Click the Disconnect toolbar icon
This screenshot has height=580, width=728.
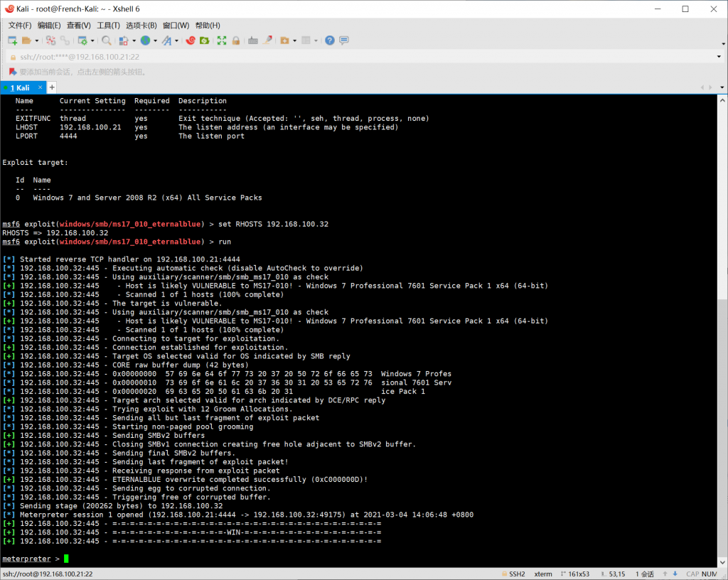(50, 41)
